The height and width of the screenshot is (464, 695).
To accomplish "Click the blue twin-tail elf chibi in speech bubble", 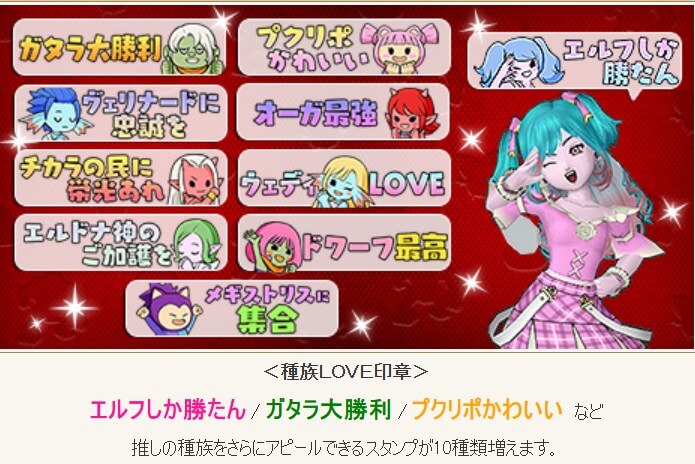I will coord(516,61).
